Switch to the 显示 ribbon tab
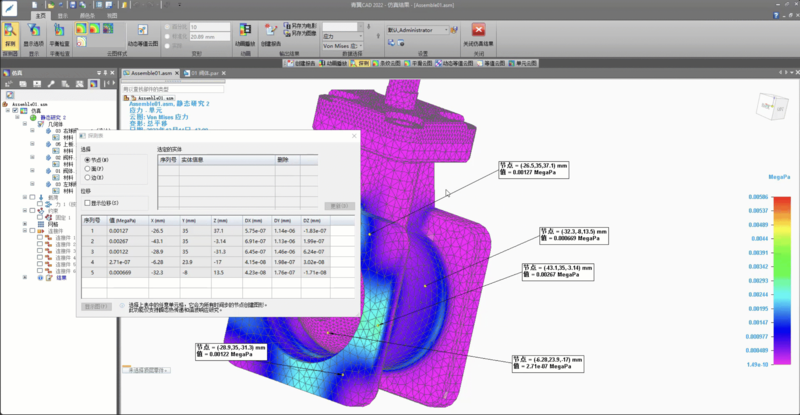 coord(65,17)
